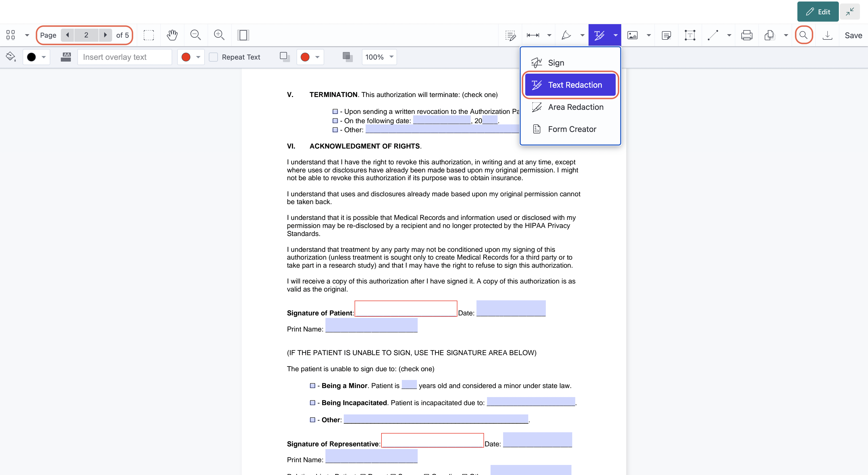Zoom out on the document
This screenshot has height=475, width=868.
pos(196,35)
